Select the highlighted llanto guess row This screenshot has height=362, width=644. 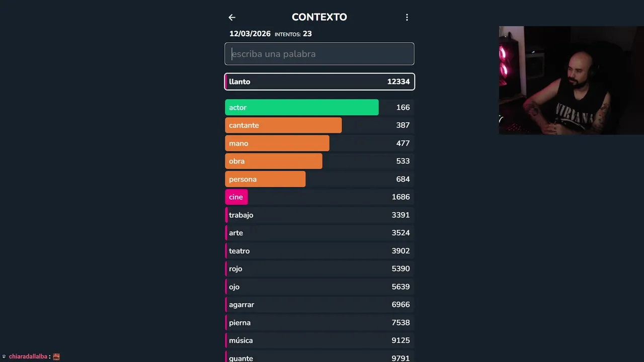(x=319, y=81)
